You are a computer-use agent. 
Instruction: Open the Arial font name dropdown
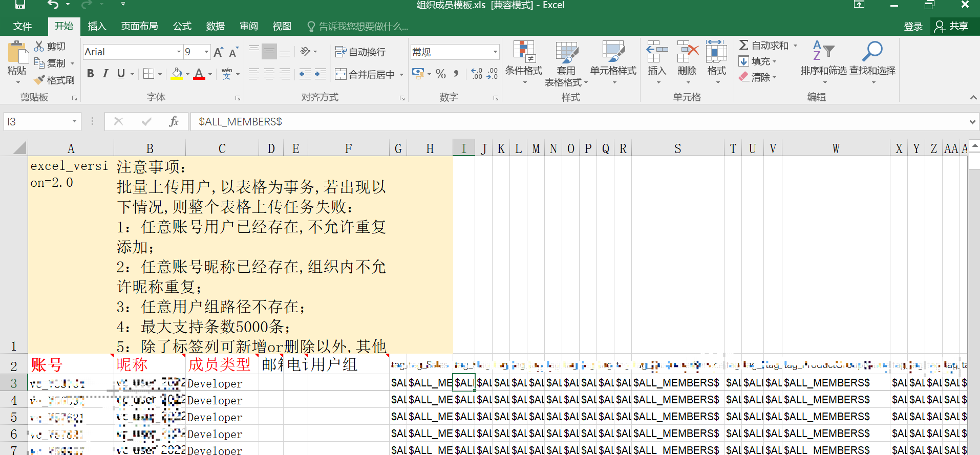tap(179, 52)
